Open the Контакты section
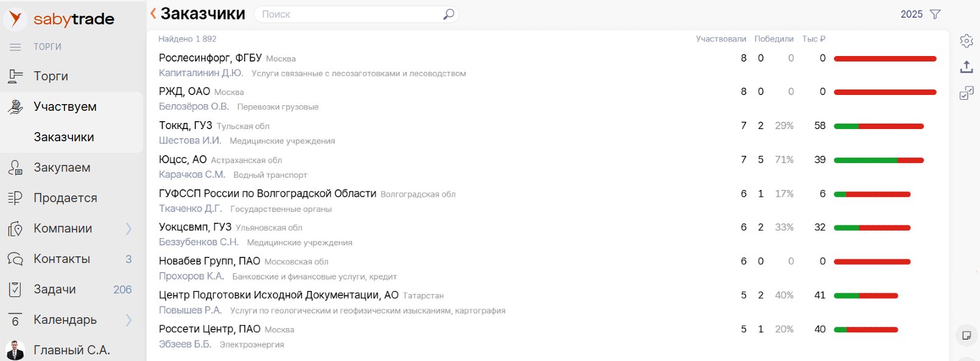Image resolution: width=980 pixels, height=361 pixels. click(x=62, y=259)
